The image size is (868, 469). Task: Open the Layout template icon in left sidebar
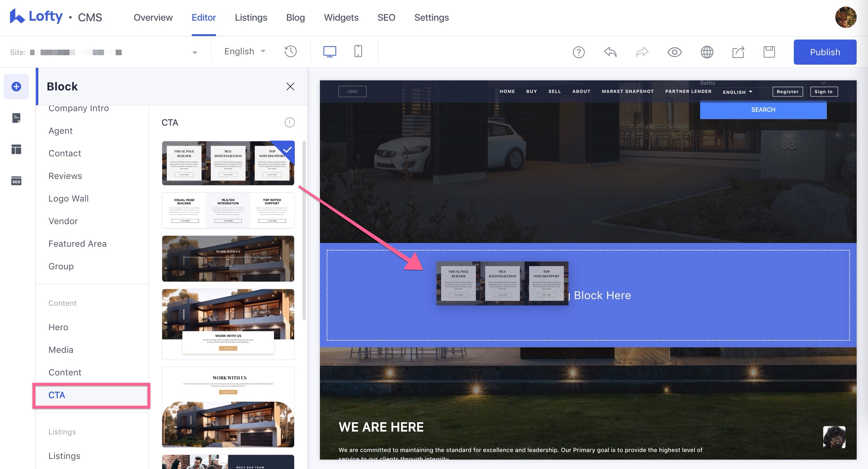click(x=16, y=149)
